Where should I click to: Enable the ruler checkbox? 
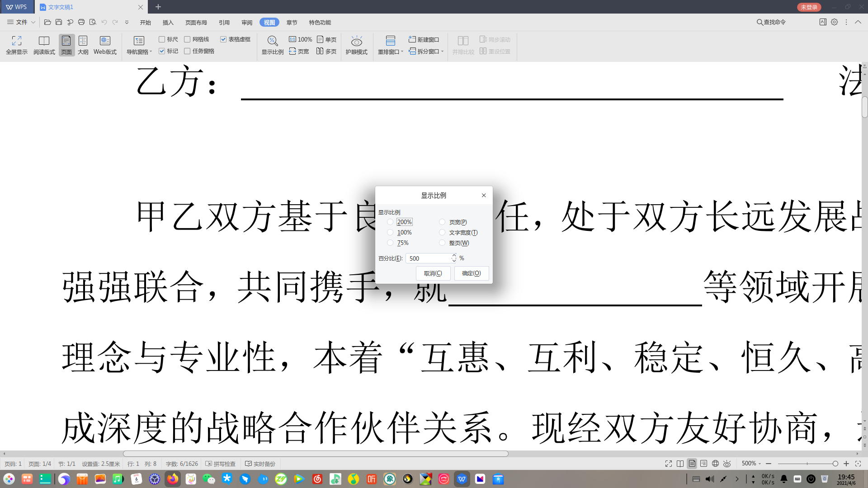pos(162,39)
